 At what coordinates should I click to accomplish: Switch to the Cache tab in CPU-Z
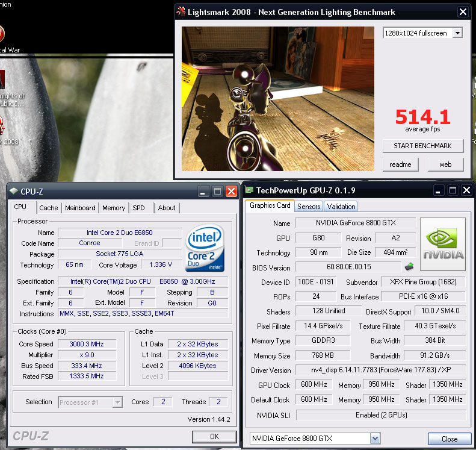point(49,208)
